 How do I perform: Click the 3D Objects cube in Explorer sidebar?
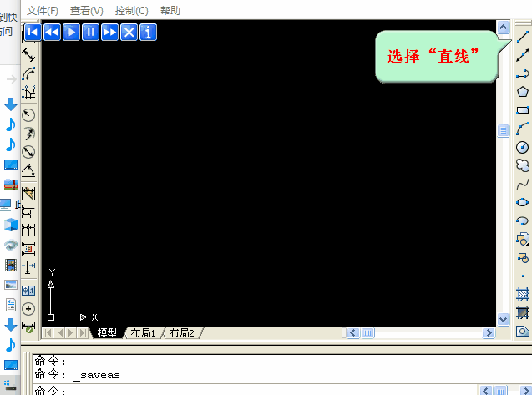point(11,225)
